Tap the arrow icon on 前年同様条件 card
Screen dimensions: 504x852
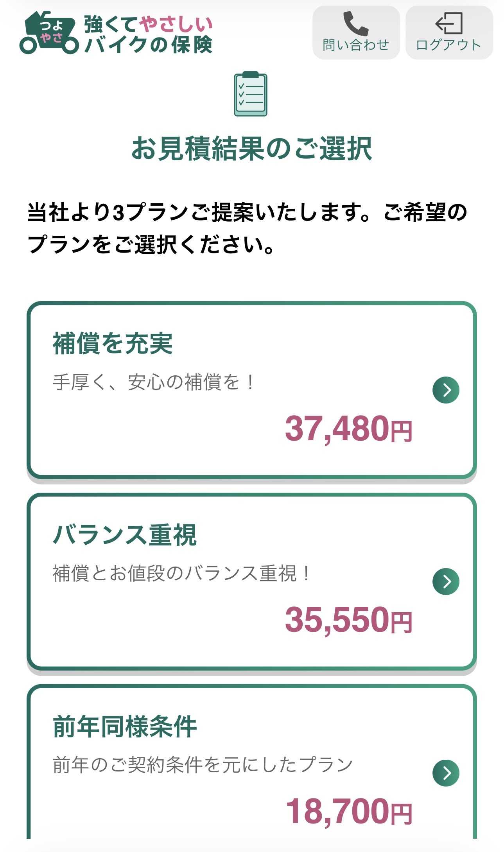click(x=446, y=773)
